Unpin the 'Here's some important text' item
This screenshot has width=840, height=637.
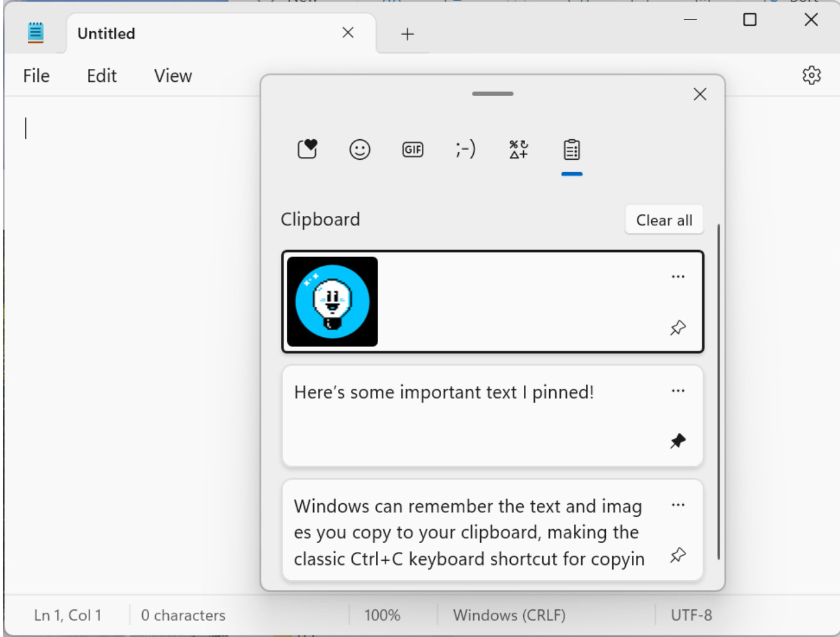678,441
